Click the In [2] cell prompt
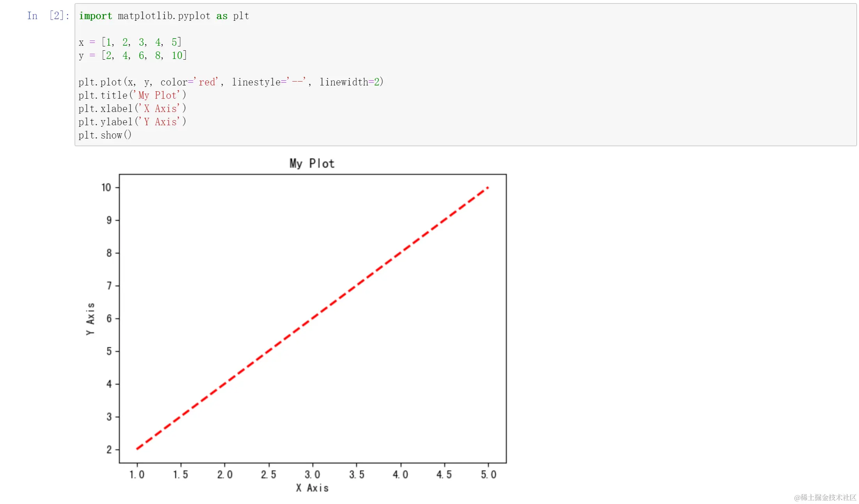859x504 pixels. (48, 16)
